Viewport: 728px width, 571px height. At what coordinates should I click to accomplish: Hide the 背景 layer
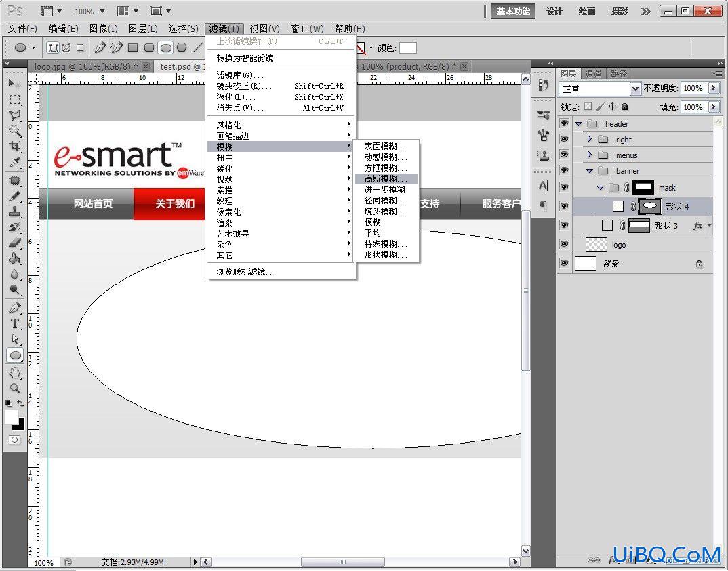pos(564,263)
